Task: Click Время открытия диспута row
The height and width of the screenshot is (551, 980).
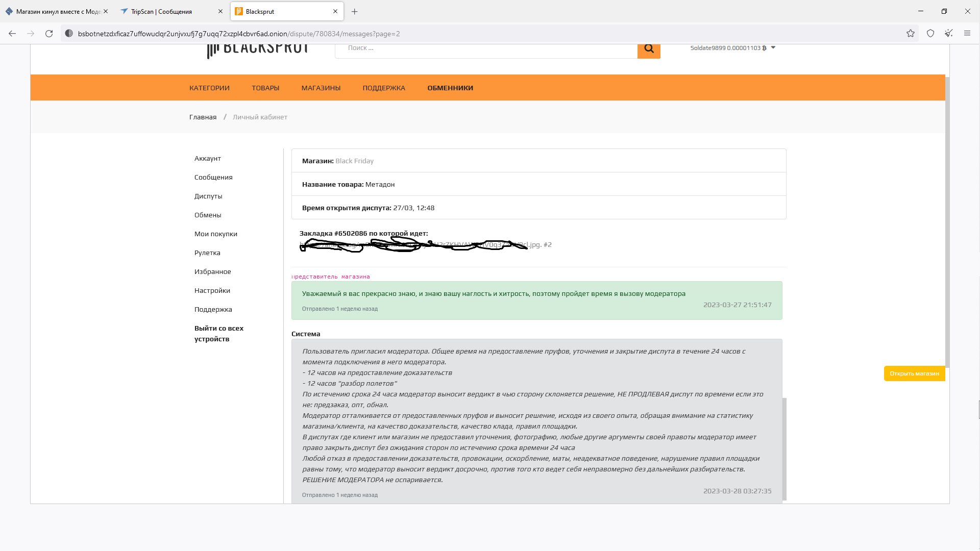Action: point(538,208)
